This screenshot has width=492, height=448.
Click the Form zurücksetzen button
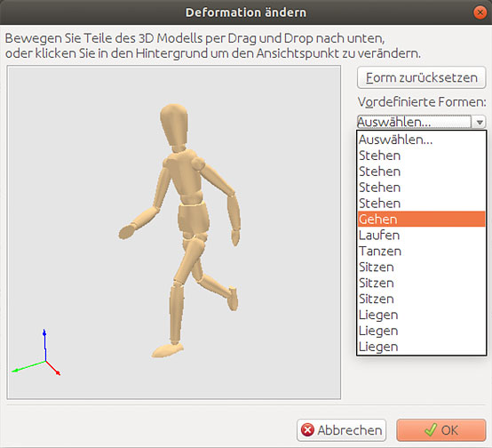pos(422,77)
